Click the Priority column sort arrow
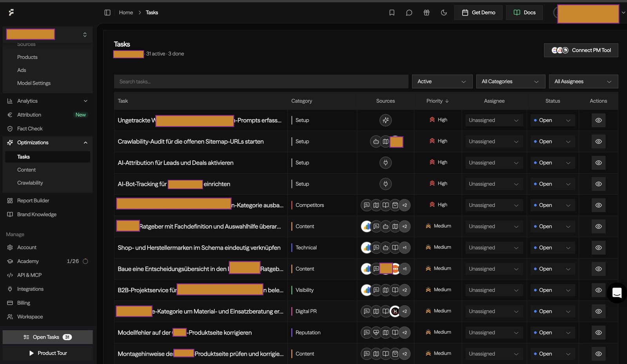The height and width of the screenshot is (364, 627). tap(447, 101)
